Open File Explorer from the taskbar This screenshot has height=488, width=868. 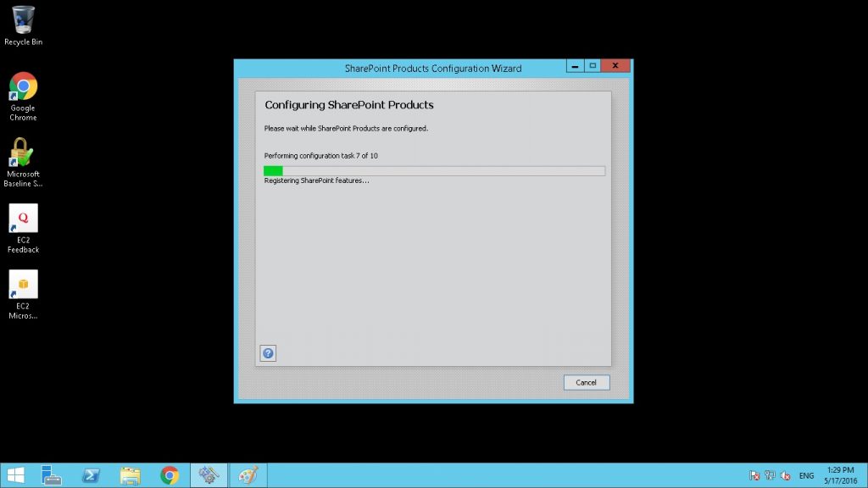coord(130,475)
